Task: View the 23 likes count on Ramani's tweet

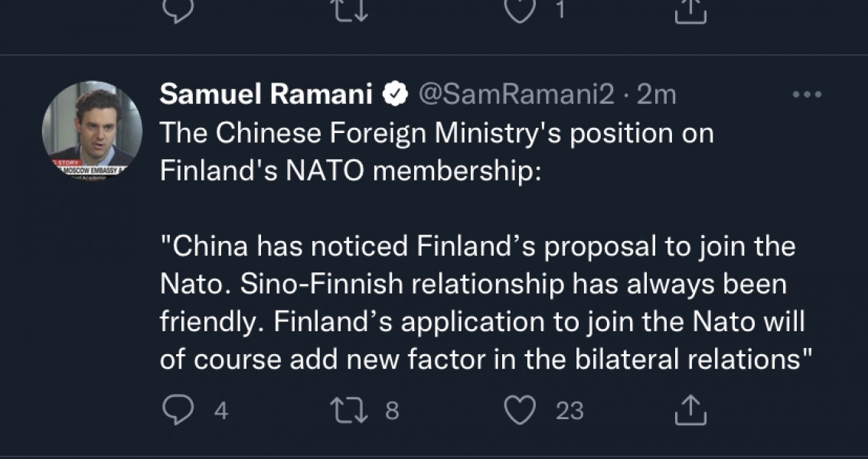Action: tap(569, 412)
